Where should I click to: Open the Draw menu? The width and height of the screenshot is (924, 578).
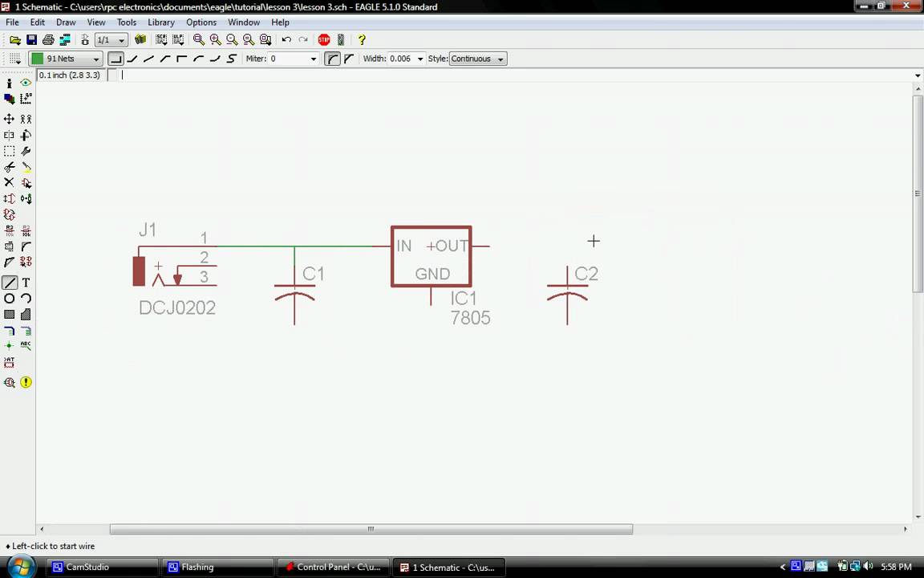point(66,22)
